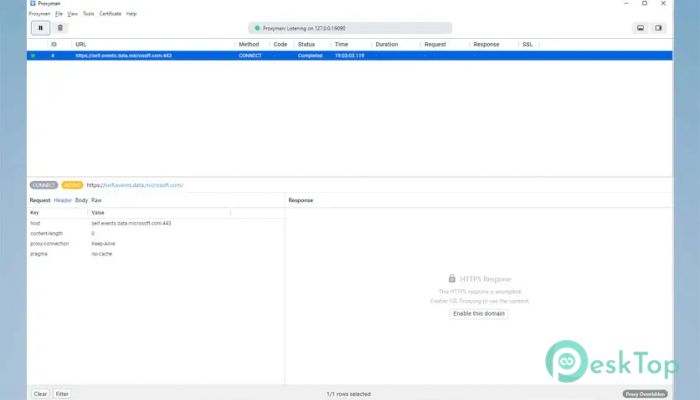Click the no-cache header value
Screen dimensions: 700x400
[102, 254]
